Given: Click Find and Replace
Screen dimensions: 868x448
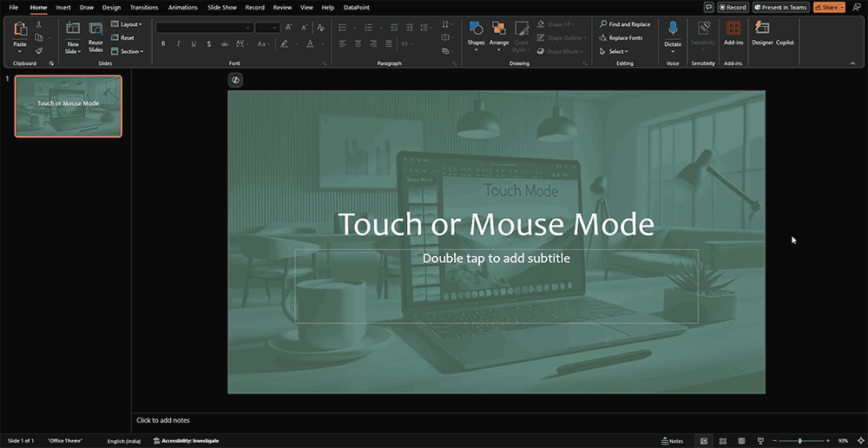Looking at the screenshot, I should [625, 24].
